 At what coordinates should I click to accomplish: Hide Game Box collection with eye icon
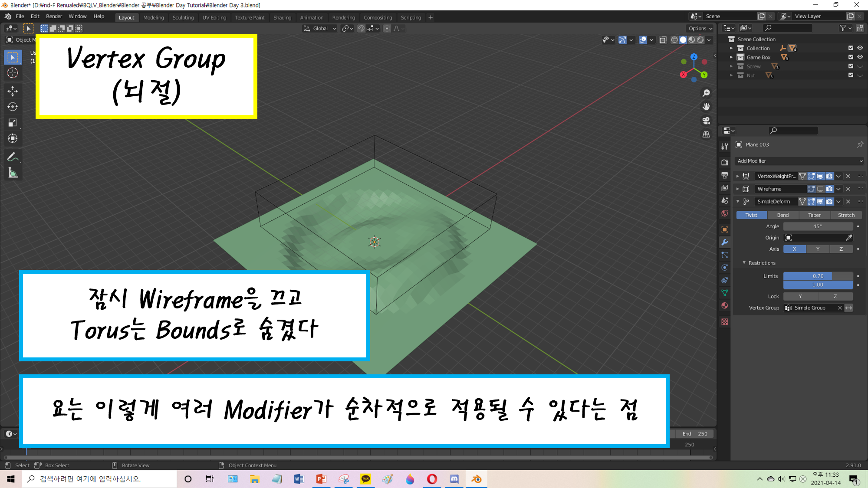tap(860, 57)
